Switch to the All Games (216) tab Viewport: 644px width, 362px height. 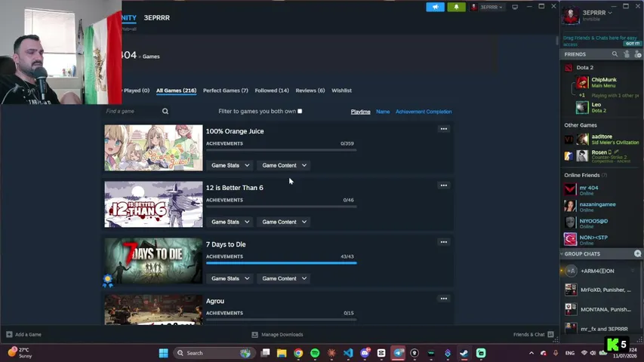176,90
